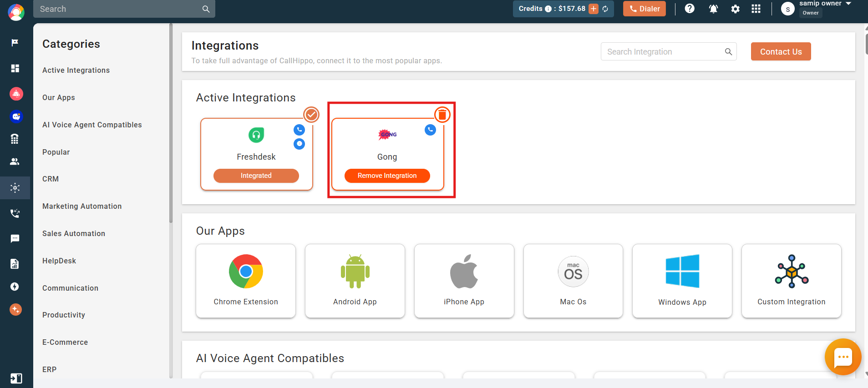This screenshot has width=868, height=388.
Task: Click the Gong phone badge icon
Action: click(x=430, y=130)
